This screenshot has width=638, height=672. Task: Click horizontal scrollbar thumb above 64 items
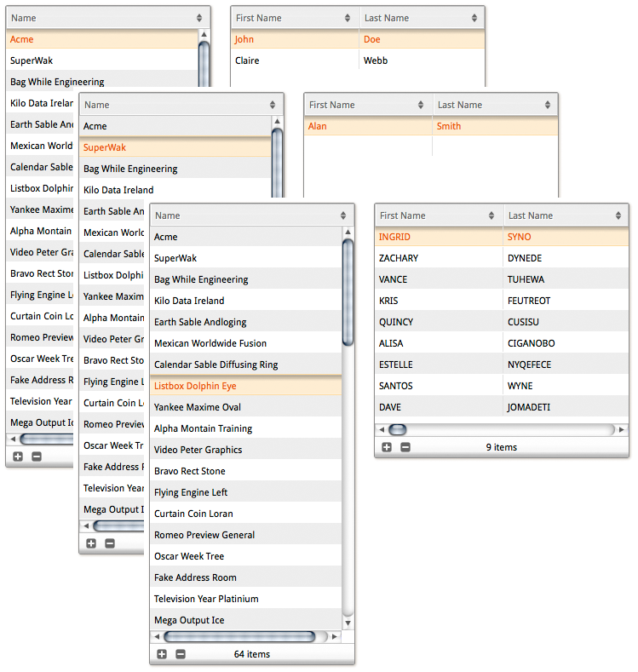point(239,636)
